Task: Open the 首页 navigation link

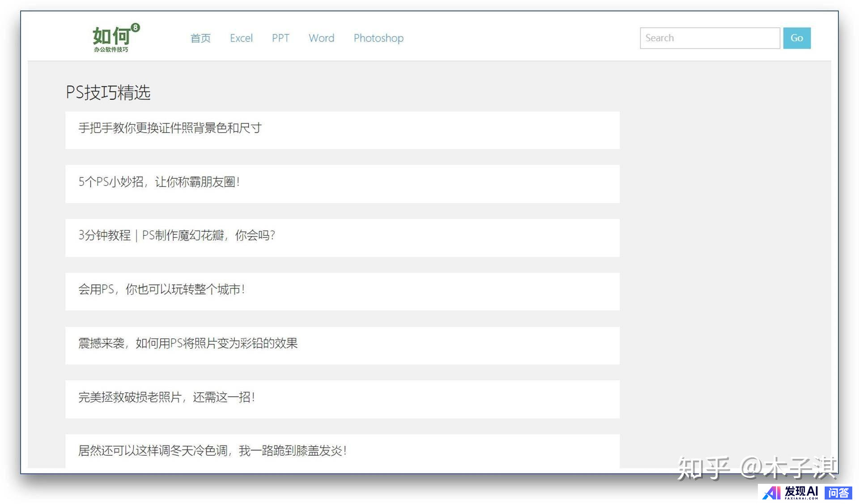Action: tap(200, 38)
